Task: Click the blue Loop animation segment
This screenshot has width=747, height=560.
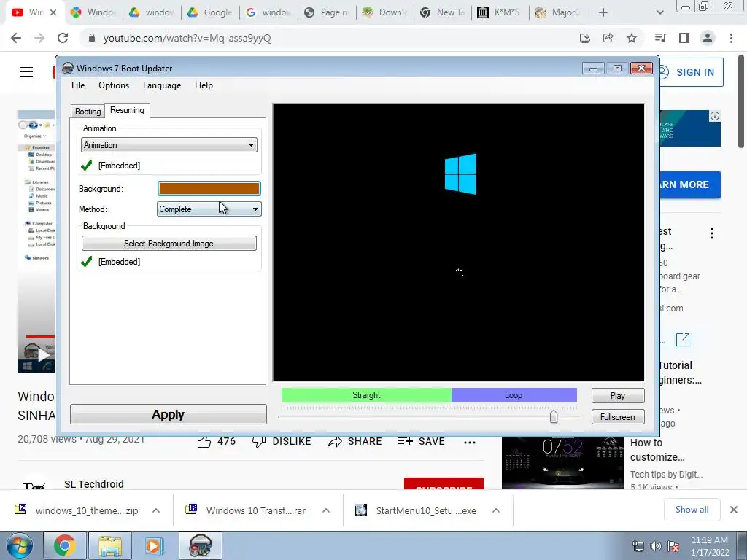Action: tap(514, 395)
